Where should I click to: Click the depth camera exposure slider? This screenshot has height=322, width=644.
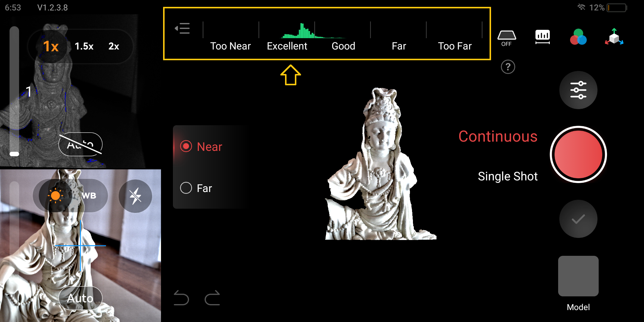14,91
